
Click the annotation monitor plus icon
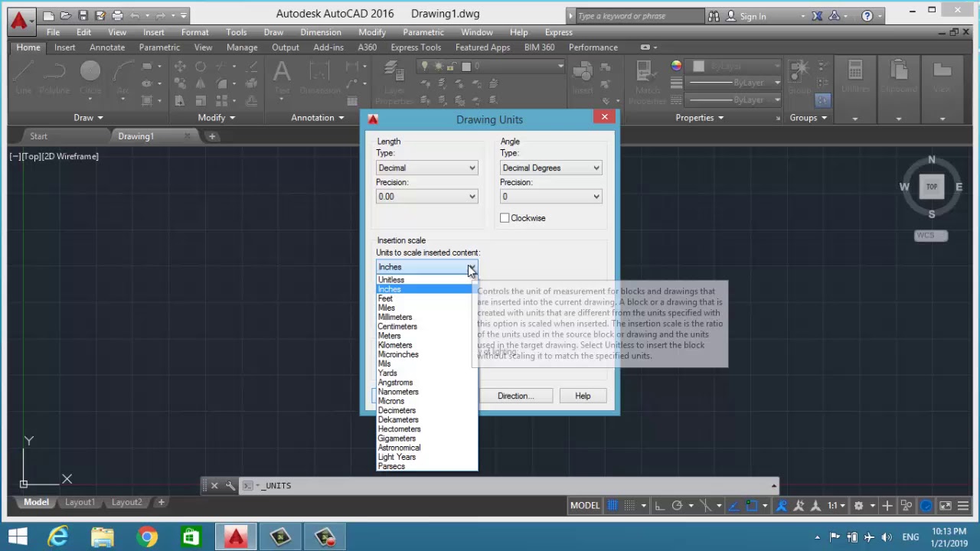(x=887, y=505)
